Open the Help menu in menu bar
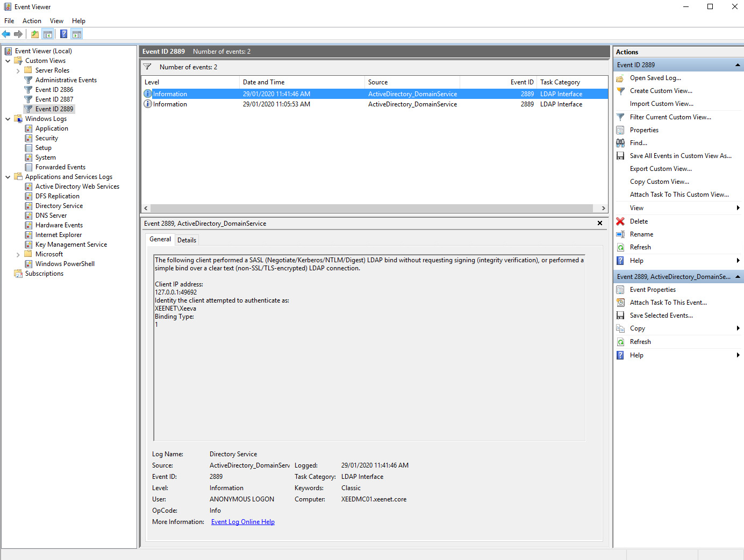 [x=78, y=21]
